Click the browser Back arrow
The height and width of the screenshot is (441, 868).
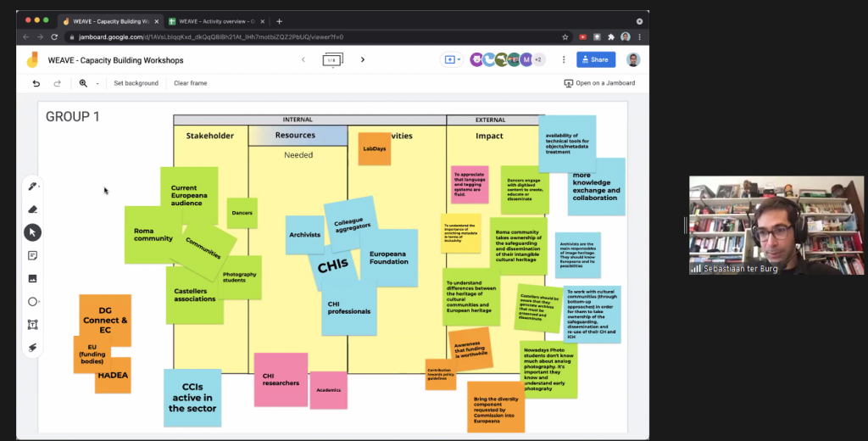coord(26,37)
